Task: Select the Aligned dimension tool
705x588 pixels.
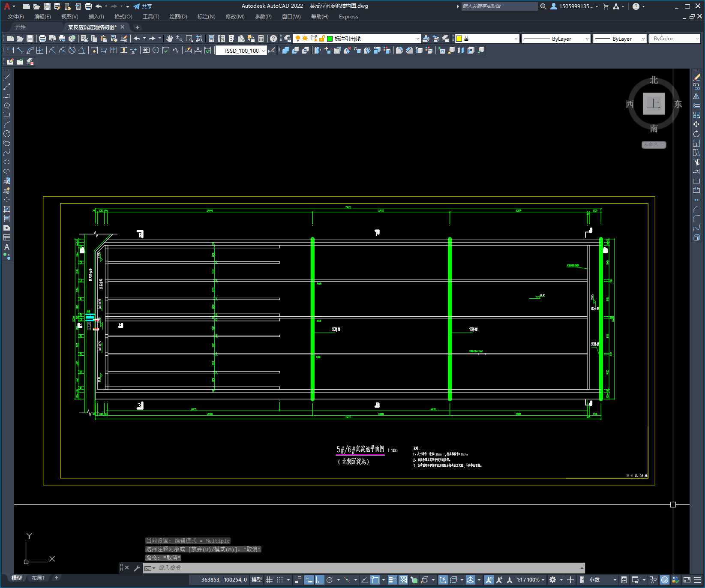Action: click(x=20, y=50)
